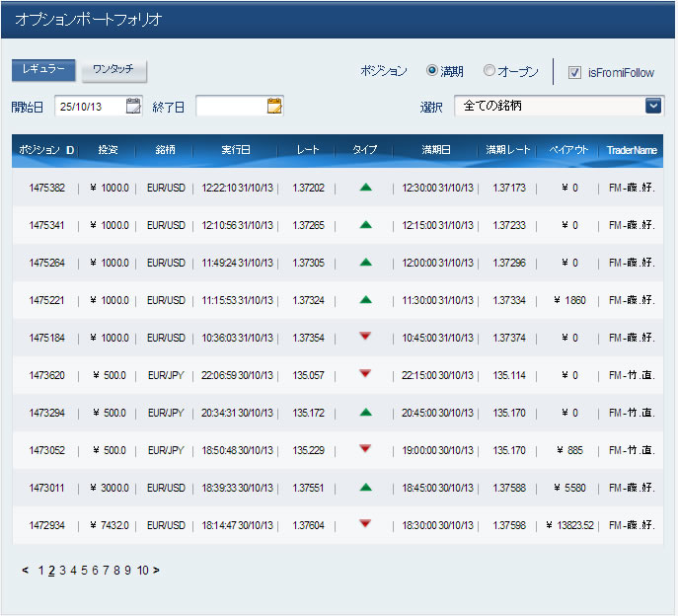Click dropdown arrow of symbol selector
The width and height of the screenshot is (678, 616).
click(653, 106)
